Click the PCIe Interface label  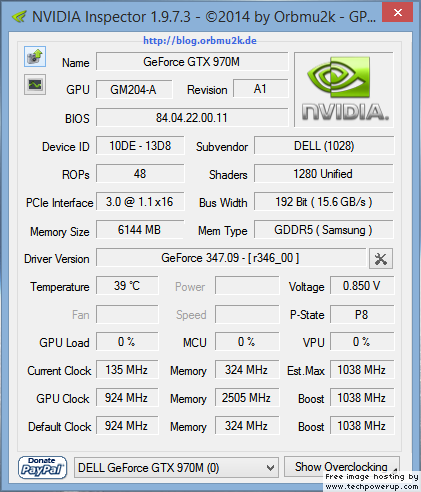tap(60, 203)
